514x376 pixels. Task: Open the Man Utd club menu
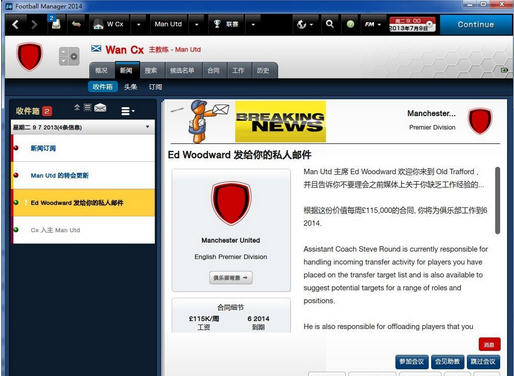point(168,24)
